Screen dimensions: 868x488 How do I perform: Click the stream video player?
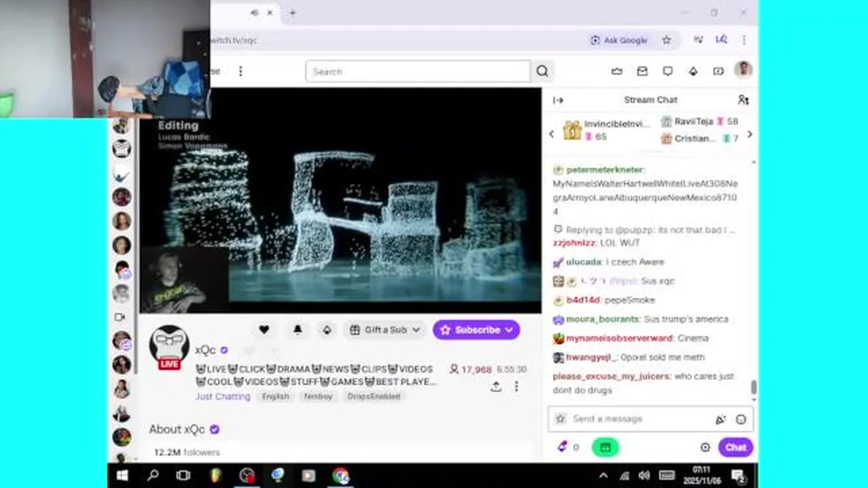coord(340,201)
